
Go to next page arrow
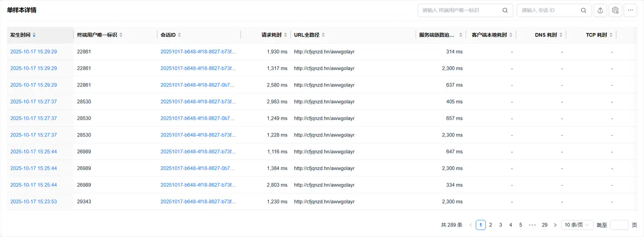(555, 225)
